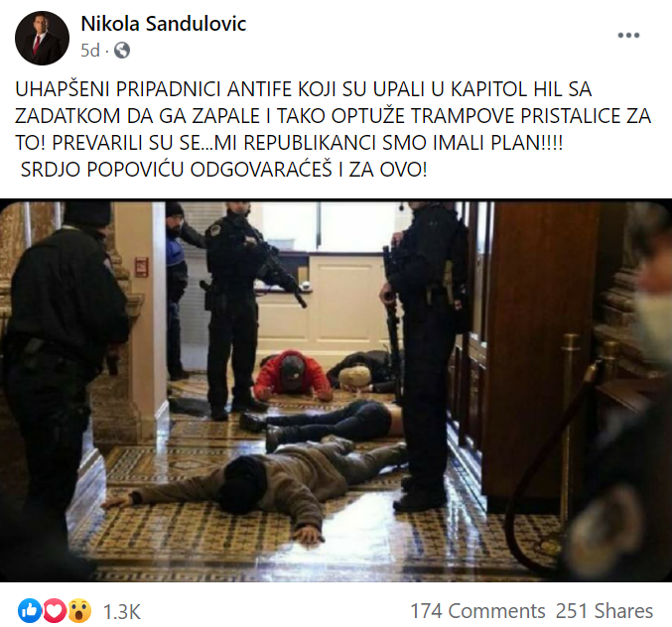
Task: Click the Wow face reaction icon
Action: [x=79, y=611]
